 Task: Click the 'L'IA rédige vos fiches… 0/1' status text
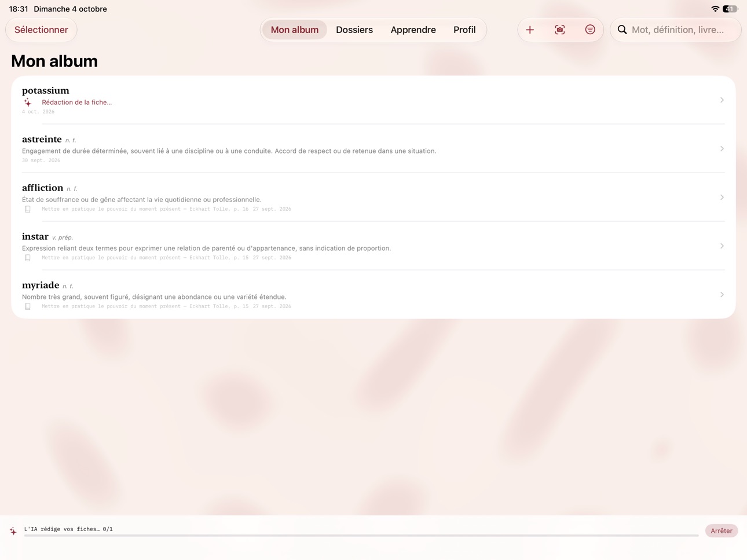pos(68,529)
